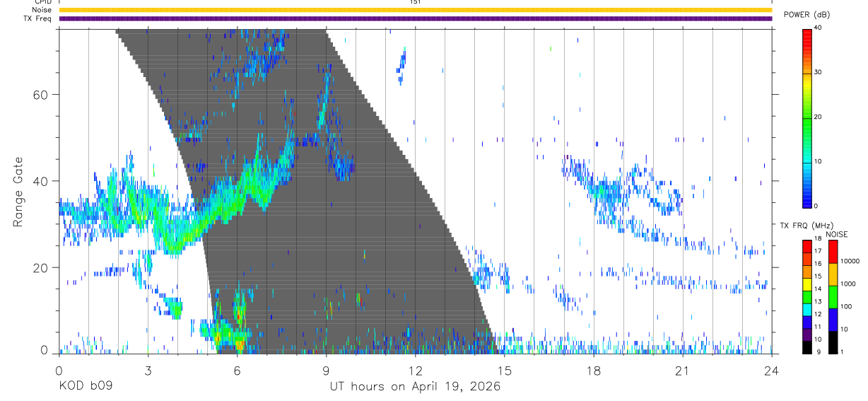Click the 'Noise' row label
Viewport: 868px width, 401px height.
[x=42, y=10]
